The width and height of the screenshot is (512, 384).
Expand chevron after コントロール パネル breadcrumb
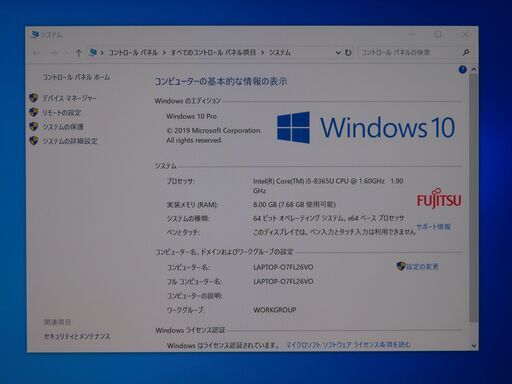[164, 53]
